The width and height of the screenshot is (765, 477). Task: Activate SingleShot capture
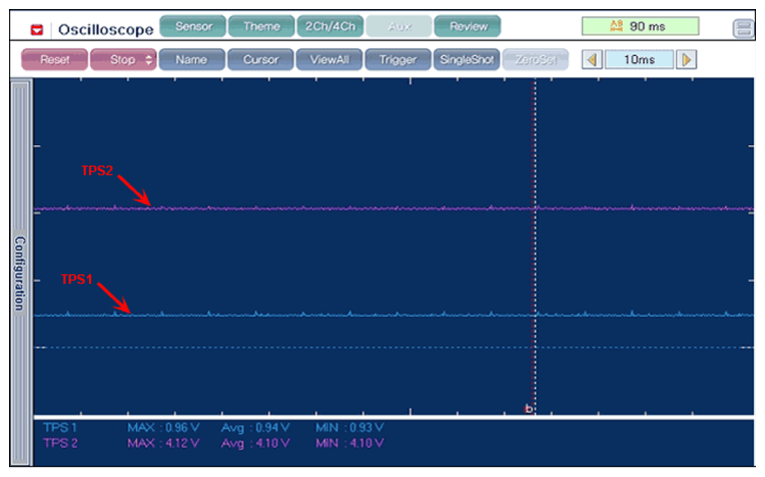[x=467, y=60]
